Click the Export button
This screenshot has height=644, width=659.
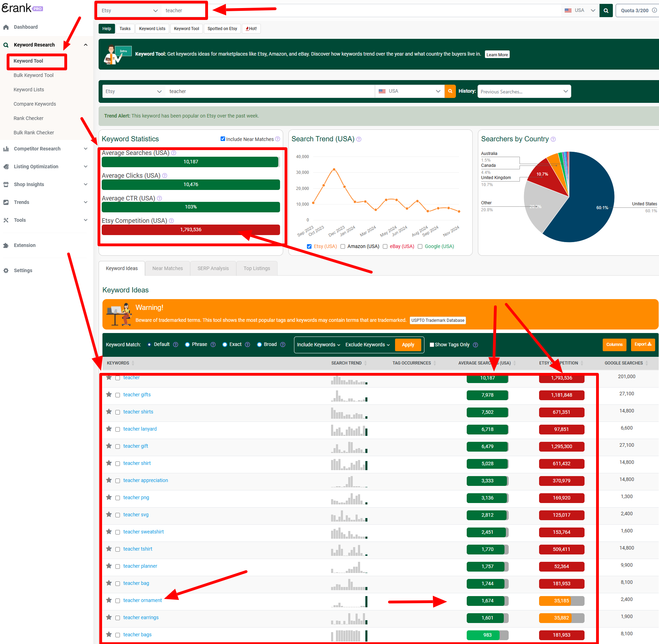643,345
